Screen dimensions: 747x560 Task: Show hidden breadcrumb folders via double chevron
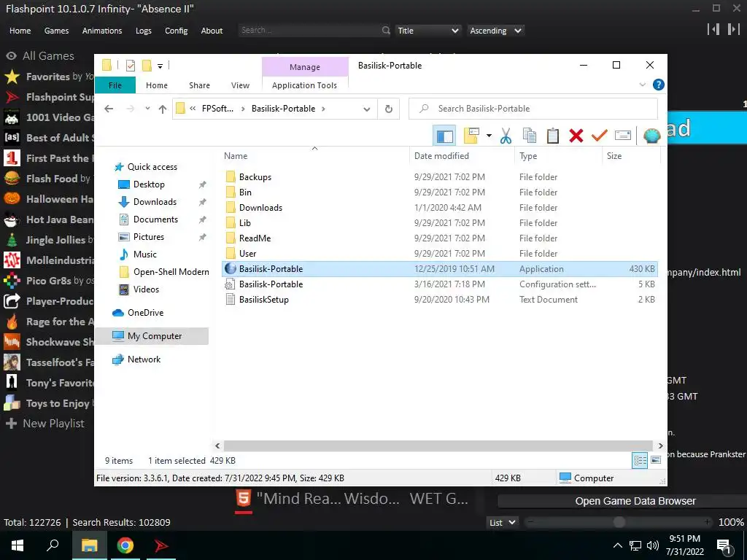(193, 109)
